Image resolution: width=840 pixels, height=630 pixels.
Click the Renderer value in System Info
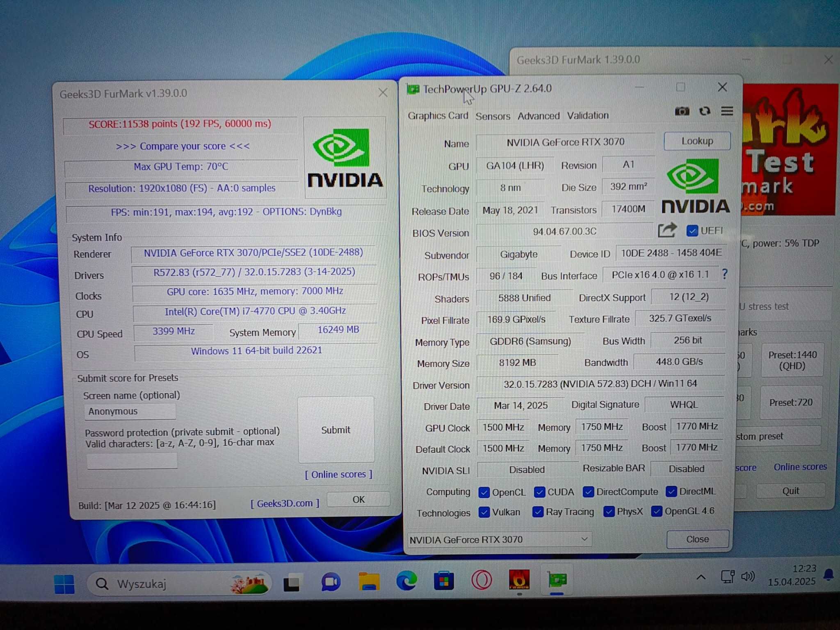pos(253,253)
